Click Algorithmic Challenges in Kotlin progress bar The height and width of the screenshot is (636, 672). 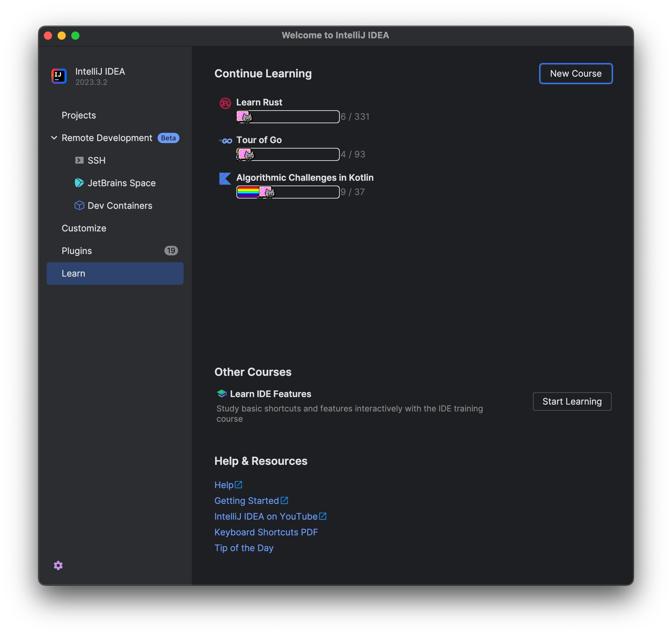click(288, 192)
